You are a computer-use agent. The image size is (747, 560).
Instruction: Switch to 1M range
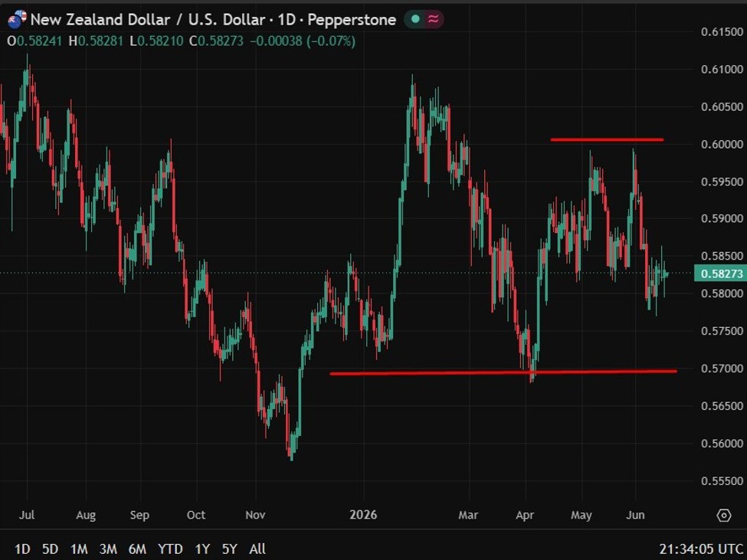[x=79, y=549]
